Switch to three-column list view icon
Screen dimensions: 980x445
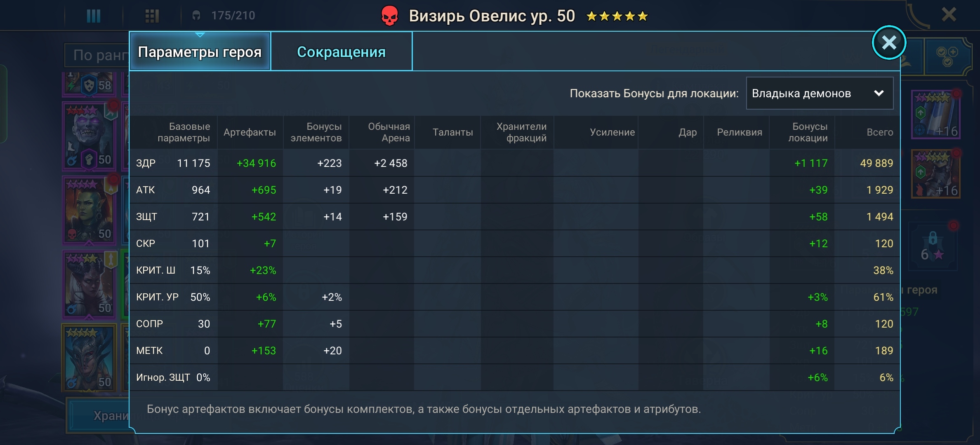[94, 16]
